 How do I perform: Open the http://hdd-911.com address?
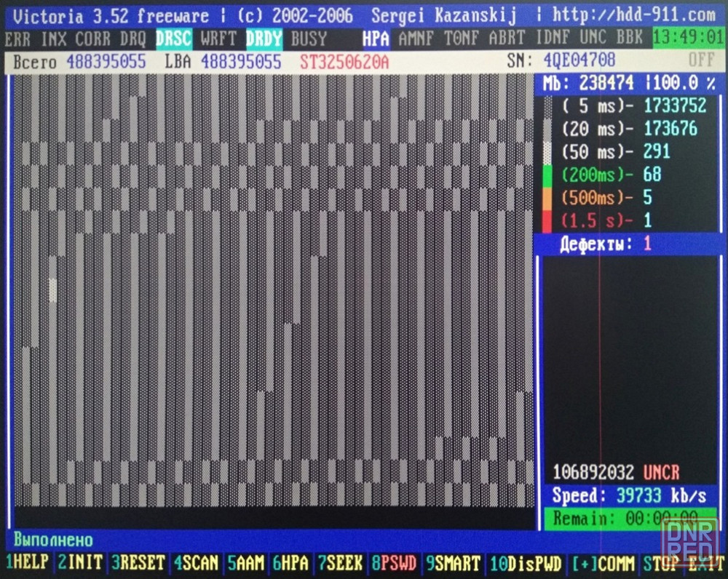click(x=634, y=15)
